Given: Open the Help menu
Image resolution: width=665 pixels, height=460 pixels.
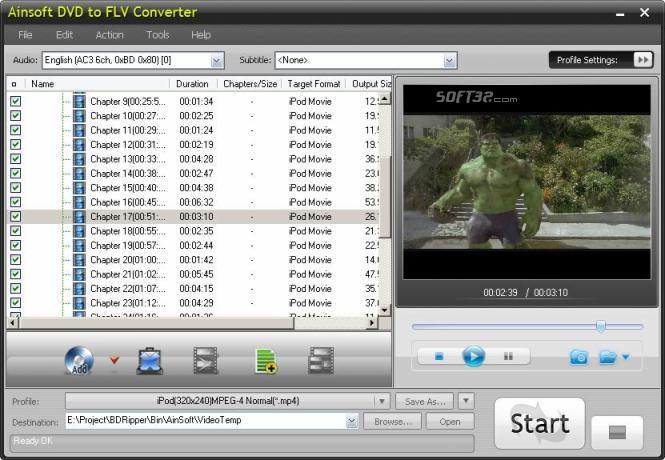Looking at the screenshot, I should (x=201, y=35).
